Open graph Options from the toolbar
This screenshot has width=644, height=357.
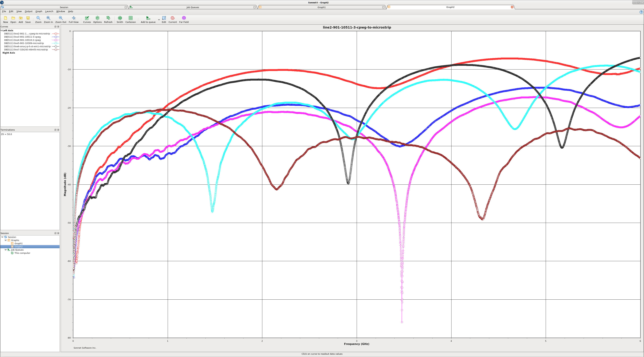tap(97, 19)
